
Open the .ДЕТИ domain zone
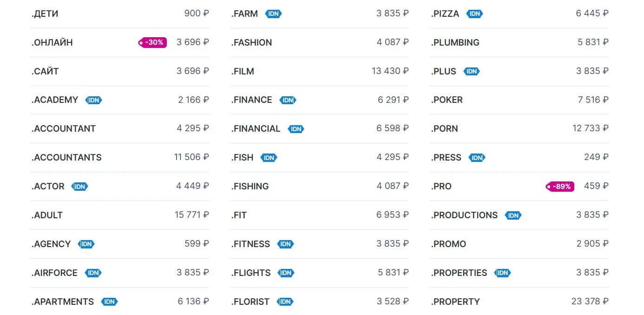(45, 14)
